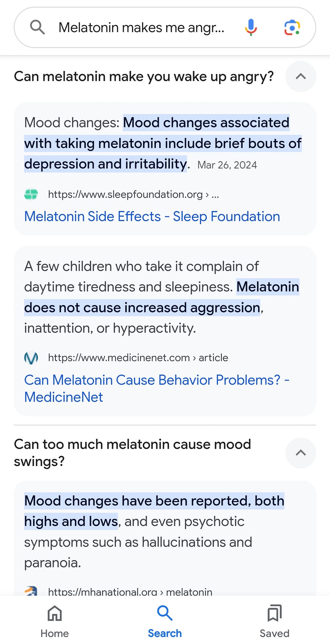The height and width of the screenshot is (644, 330).
Task: Collapse "Can melatonin make you wake up angry?"
Action: click(x=301, y=76)
